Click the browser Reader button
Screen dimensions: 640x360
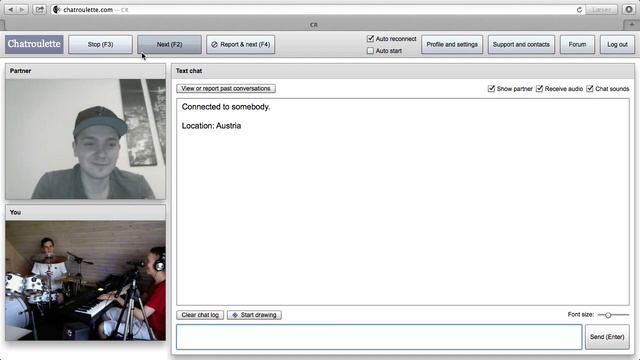pyautogui.click(x=601, y=9)
